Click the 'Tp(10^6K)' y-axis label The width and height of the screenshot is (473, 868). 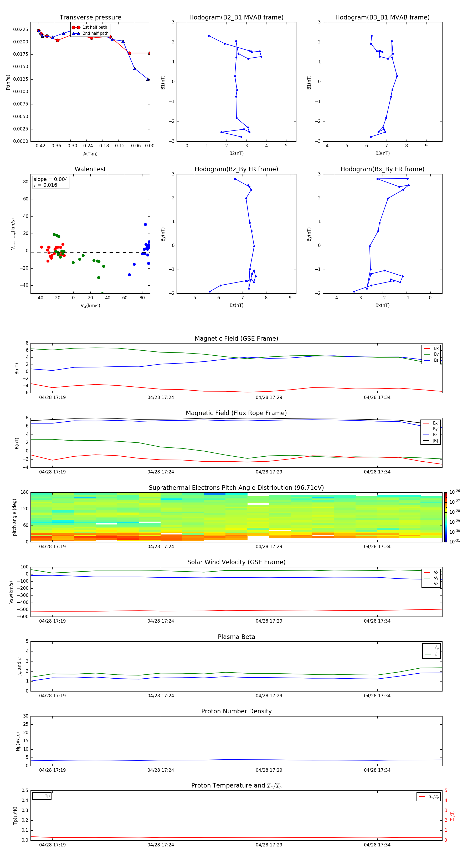(16, 816)
